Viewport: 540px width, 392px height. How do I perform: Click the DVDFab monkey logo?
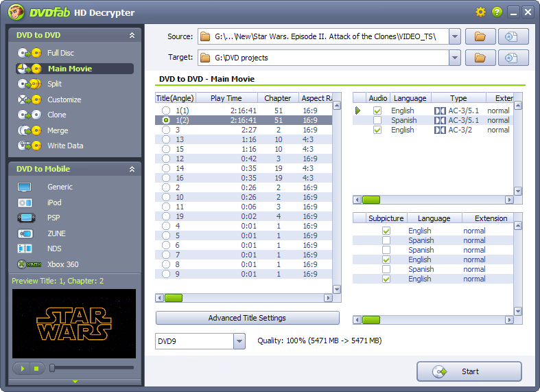tap(16, 12)
